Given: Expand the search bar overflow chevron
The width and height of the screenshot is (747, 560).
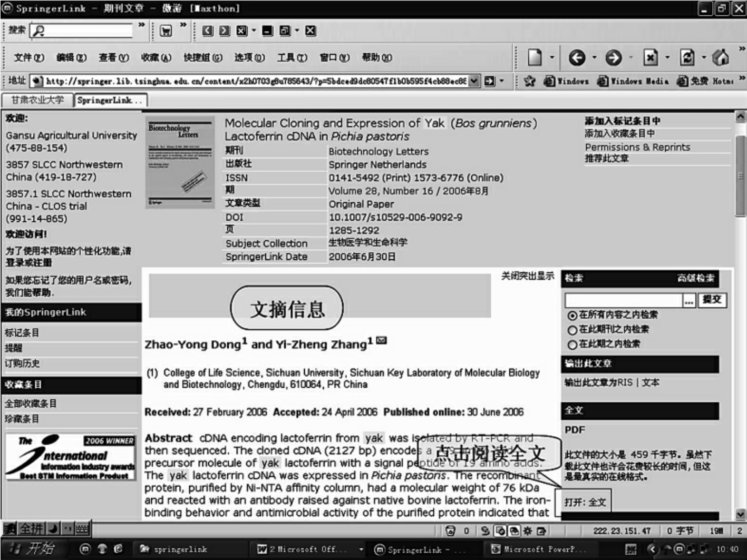Looking at the screenshot, I should point(141,25).
